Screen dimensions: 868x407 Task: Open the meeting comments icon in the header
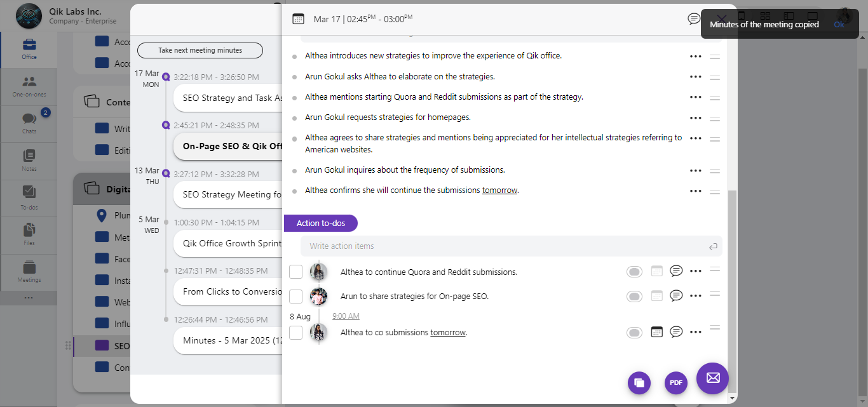coord(693,19)
